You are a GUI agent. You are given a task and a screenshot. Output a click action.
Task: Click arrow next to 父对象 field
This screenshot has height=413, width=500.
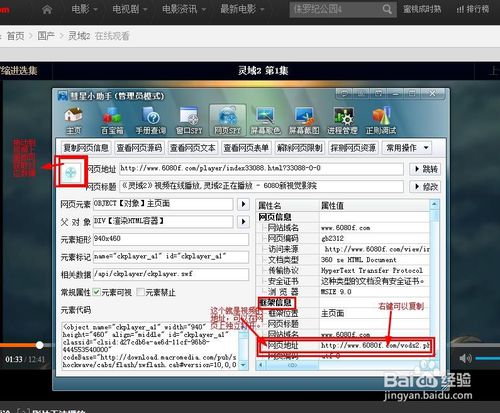(243, 221)
